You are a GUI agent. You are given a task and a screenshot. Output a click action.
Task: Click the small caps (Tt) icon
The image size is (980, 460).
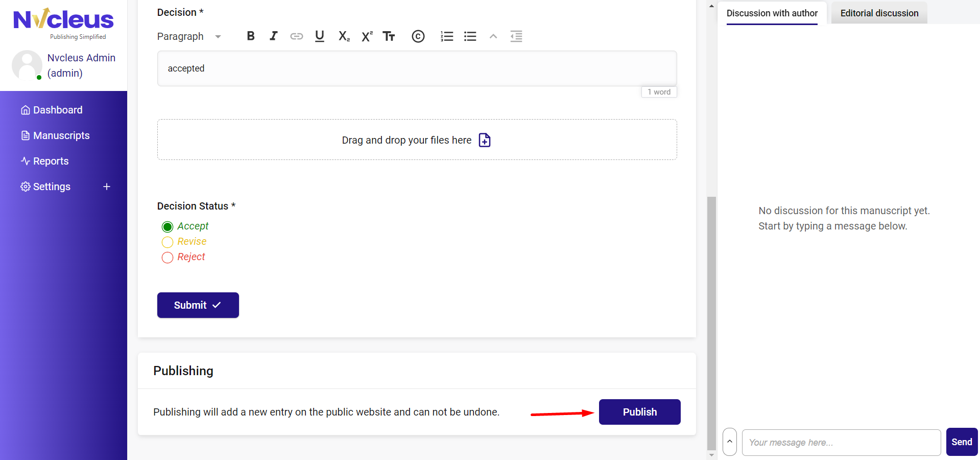click(389, 36)
